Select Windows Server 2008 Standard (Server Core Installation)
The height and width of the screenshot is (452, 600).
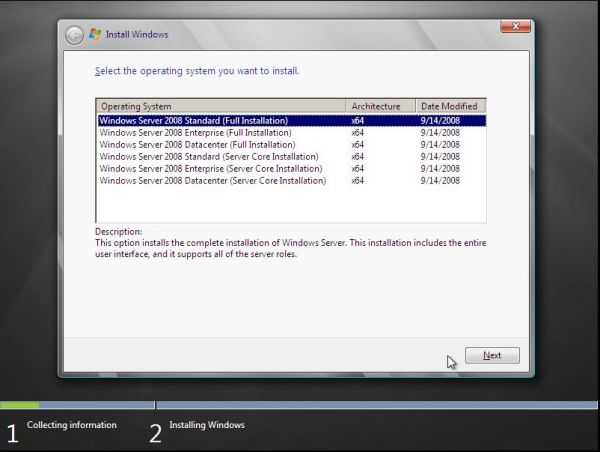[292, 157]
